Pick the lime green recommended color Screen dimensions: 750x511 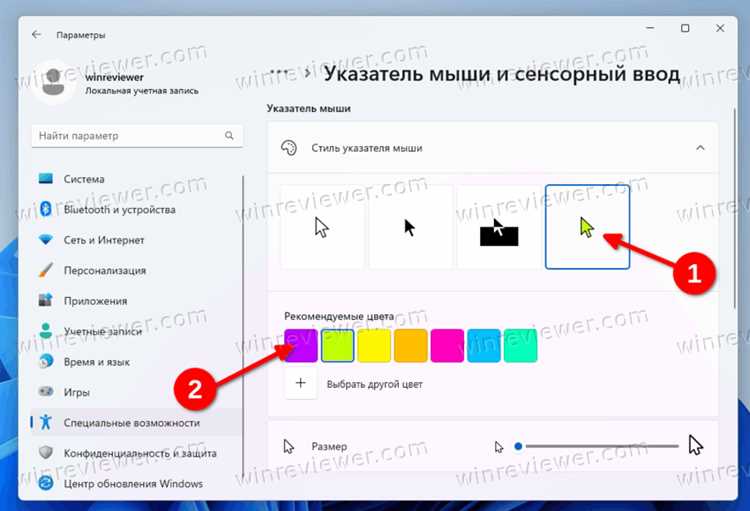click(337, 345)
